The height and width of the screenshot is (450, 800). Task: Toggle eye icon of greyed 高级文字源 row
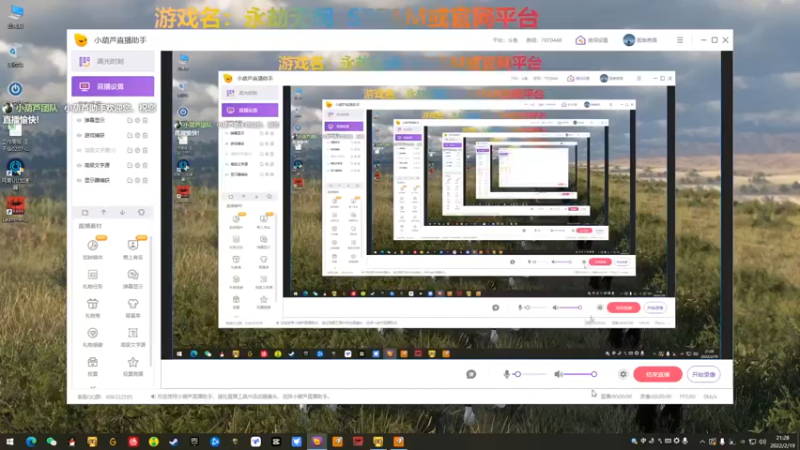(79, 150)
